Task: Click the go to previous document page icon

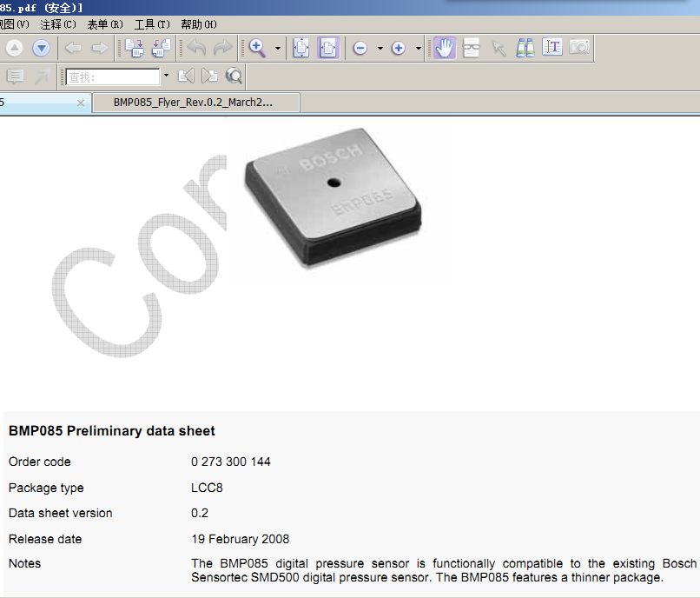Action: (x=162, y=48)
